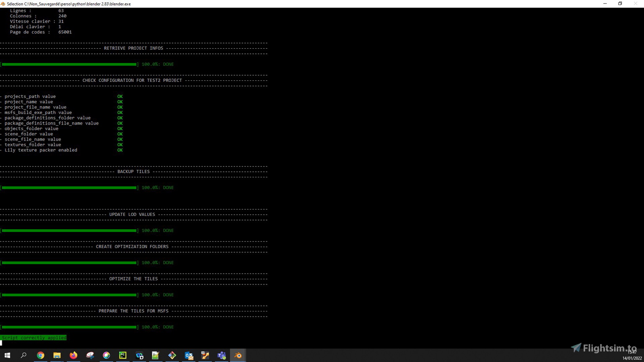Click the Windows Start button
This screenshot has width=644, height=362.
pyautogui.click(x=7, y=355)
